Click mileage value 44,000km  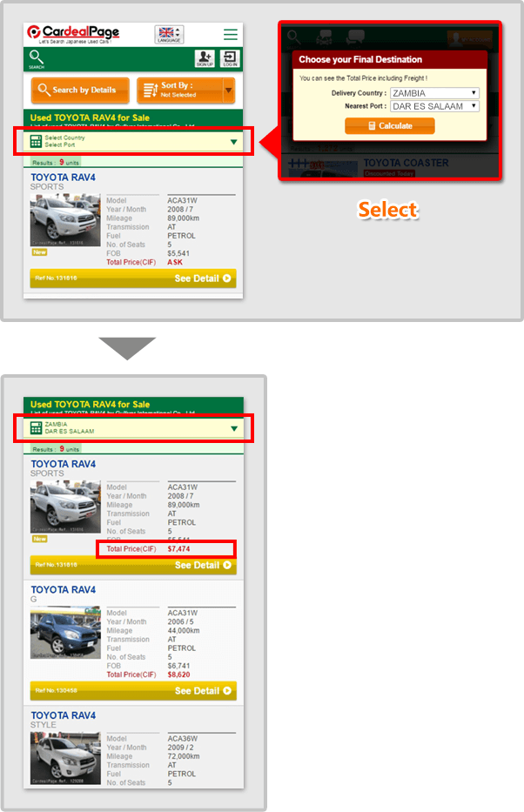pos(184,631)
